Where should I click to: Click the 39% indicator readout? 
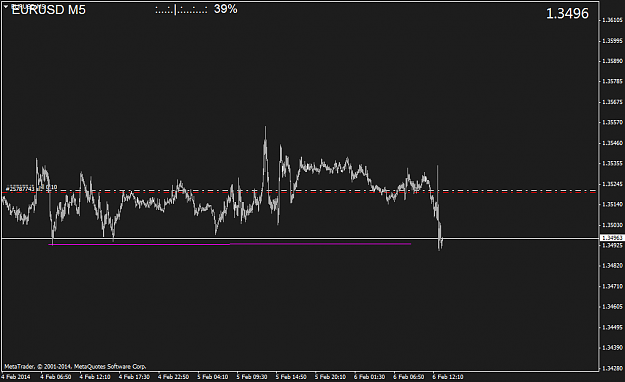pos(226,9)
